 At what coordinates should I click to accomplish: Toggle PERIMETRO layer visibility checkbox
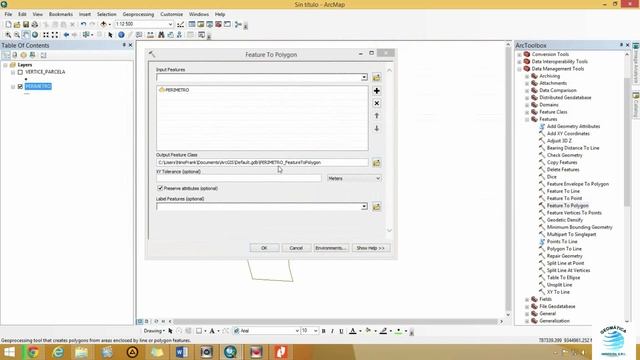20,87
